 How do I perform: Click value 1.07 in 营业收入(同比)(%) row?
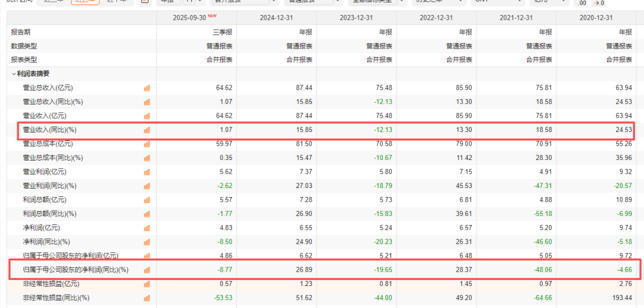pos(227,130)
